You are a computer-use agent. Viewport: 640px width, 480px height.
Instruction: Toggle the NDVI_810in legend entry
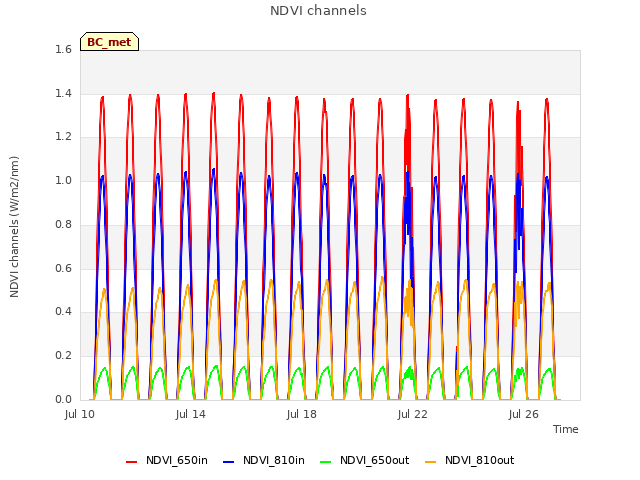(x=264, y=461)
